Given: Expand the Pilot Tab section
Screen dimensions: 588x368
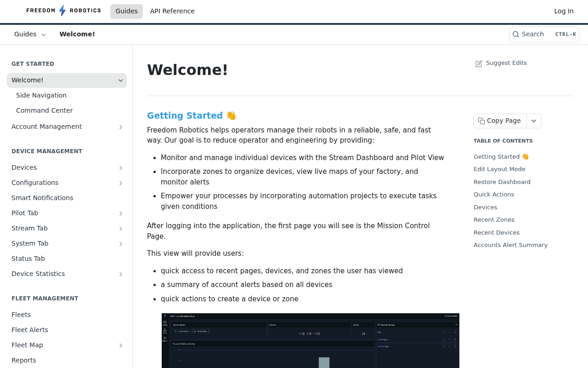Looking at the screenshot, I should (x=121, y=213).
